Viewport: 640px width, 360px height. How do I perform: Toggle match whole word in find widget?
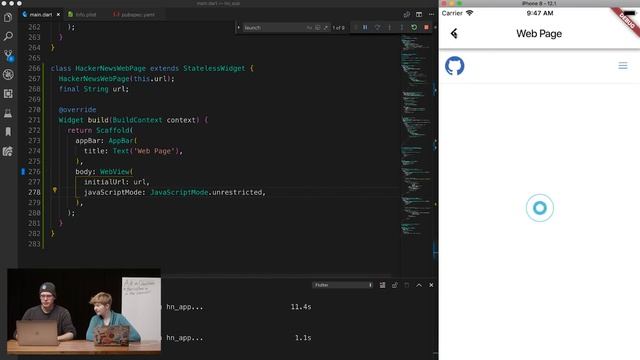(x=318, y=27)
